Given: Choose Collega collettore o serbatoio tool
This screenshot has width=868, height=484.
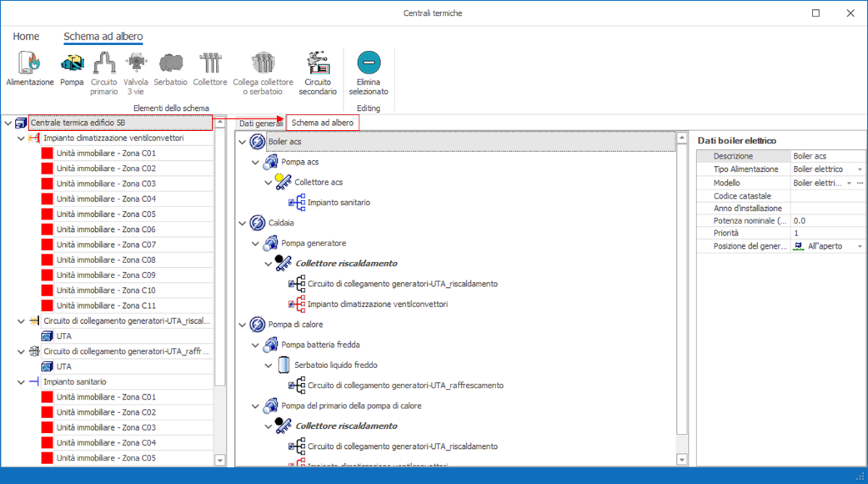Looking at the screenshot, I should [263, 63].
